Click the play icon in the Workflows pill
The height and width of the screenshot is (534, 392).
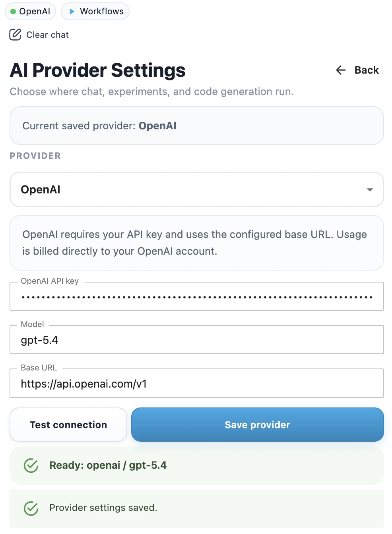(72, 11)
